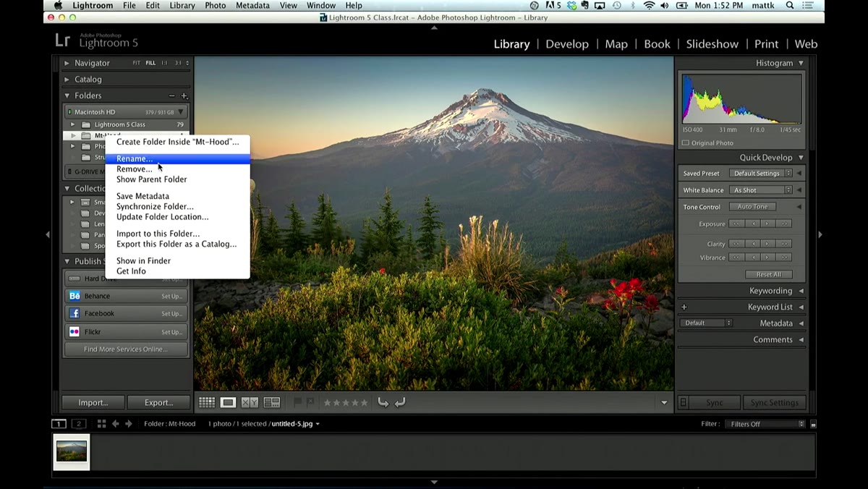Select the FIT zoom option in Navigator
Viewport: 868px width, 489px height.
click(x=137, y=63)
